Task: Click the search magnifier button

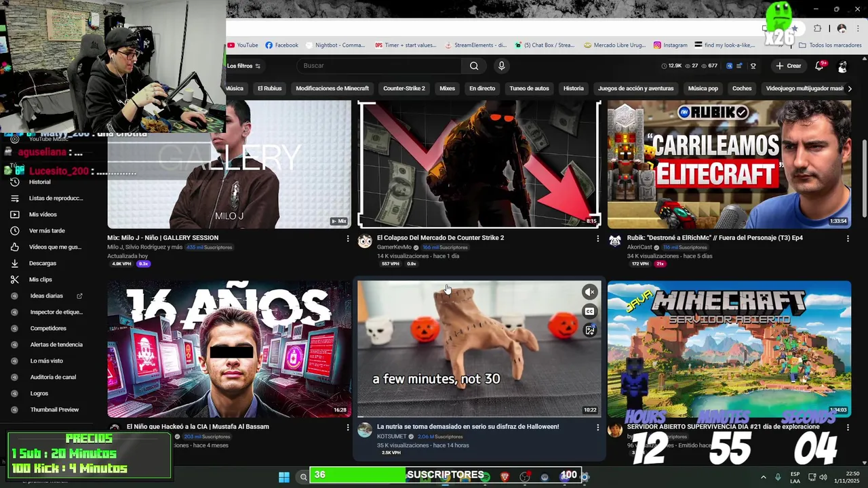Action: [474, 66]
